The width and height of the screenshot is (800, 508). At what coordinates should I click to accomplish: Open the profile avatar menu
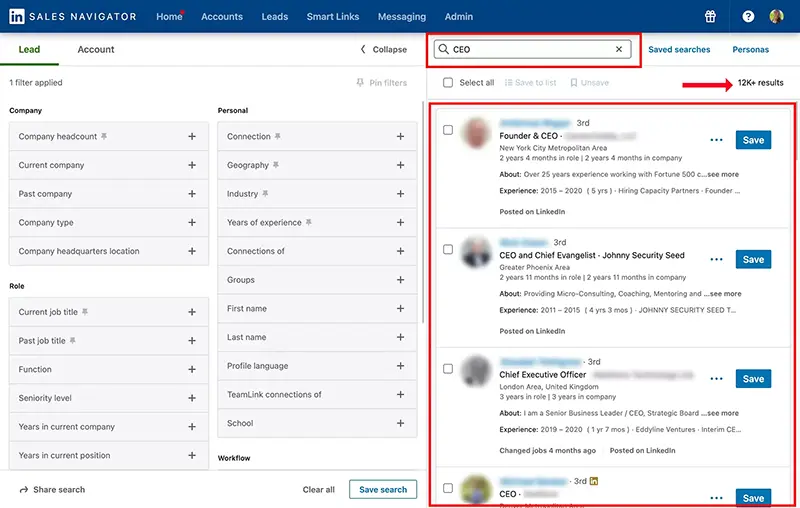(776, 16)
